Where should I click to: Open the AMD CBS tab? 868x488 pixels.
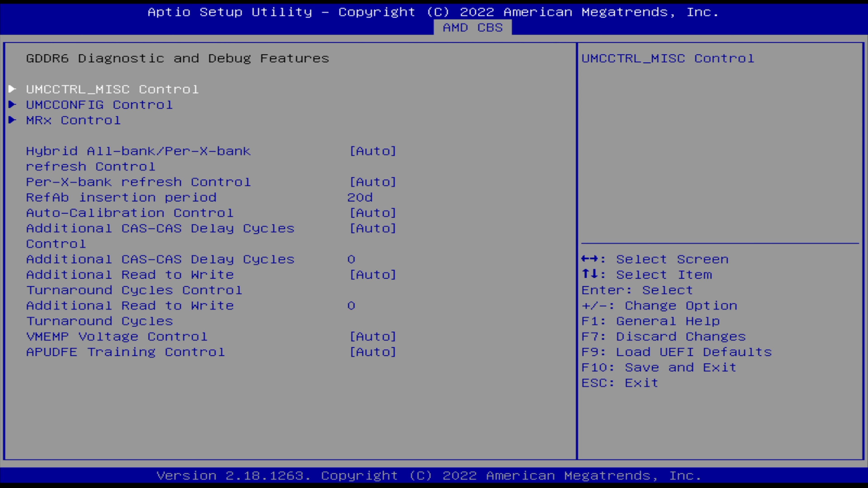pyautogui.click(x=472, y=28)
